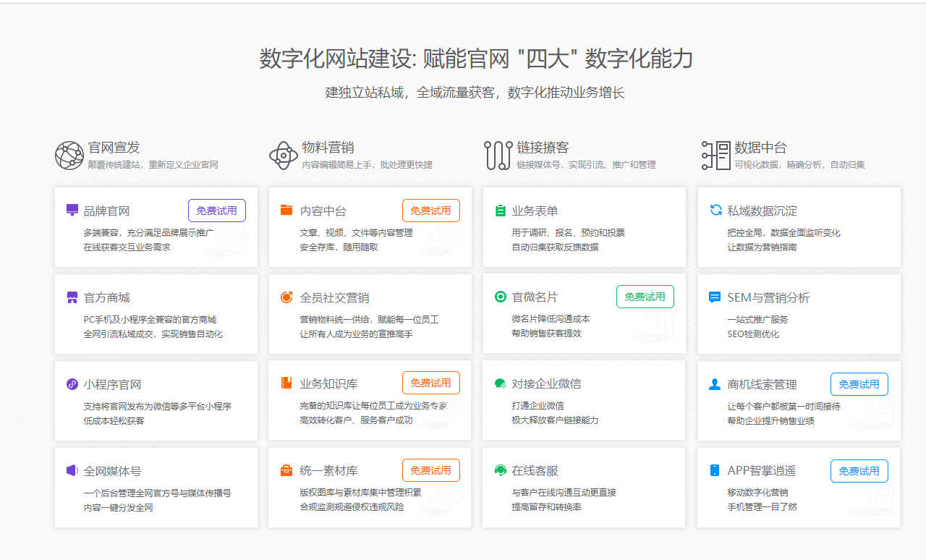This screenshot has width=926, height=560.
Task: Click the blue refresh icon for 私域数据沉淀
Action: point(715,211)
